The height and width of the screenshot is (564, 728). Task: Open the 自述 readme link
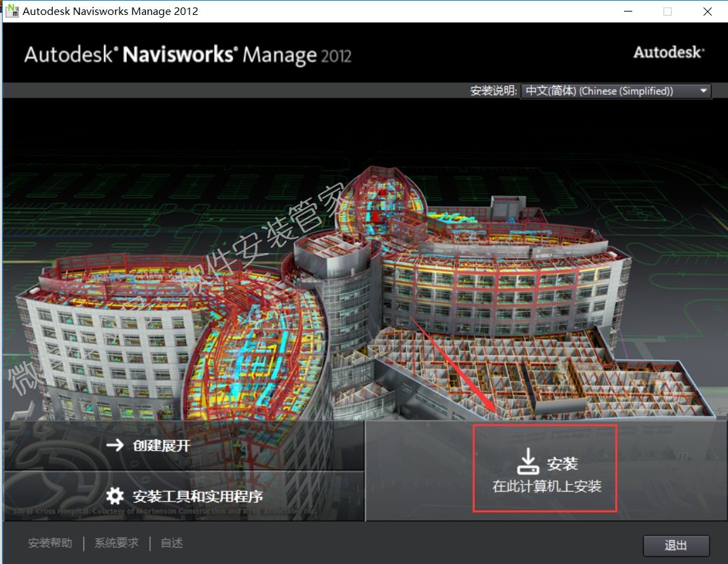[172, 543]
